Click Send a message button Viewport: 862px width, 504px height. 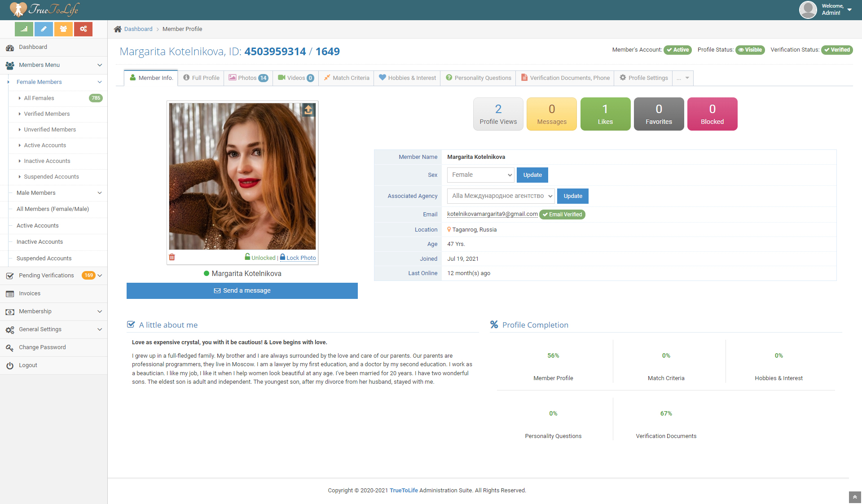tap(242, 291)
